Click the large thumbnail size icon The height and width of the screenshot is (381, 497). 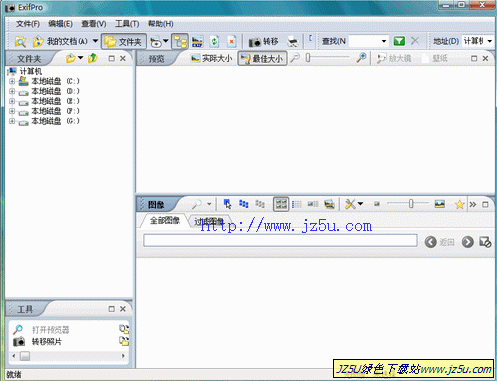[x=440, y=204]
